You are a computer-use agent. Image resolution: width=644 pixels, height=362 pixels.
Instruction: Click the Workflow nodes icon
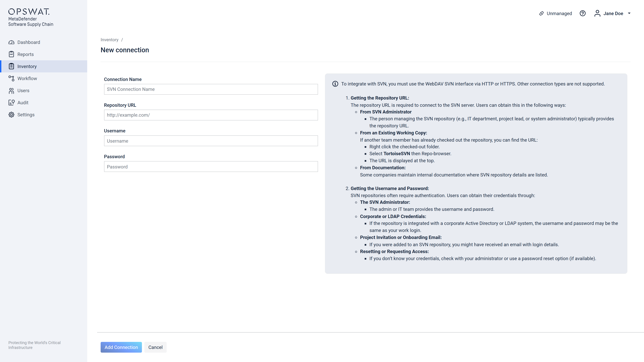pyautogui.click(x=11, y=78)
